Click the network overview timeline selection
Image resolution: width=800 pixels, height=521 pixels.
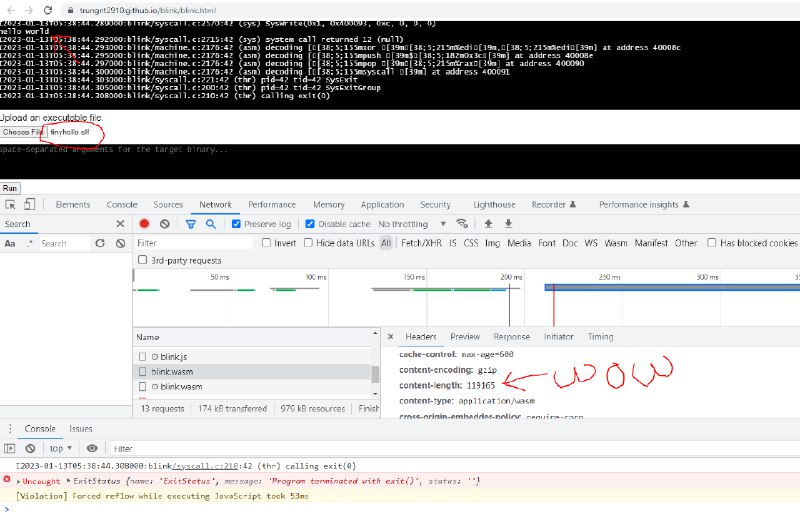point(672,287)
